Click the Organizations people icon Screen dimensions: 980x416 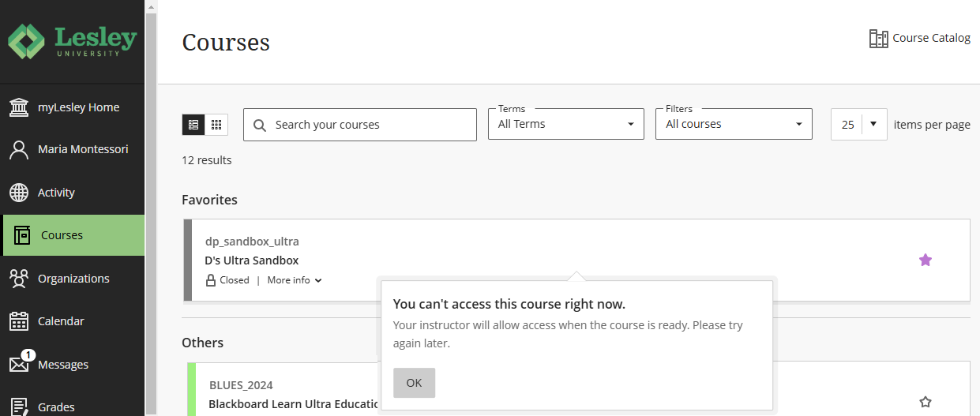[19, 279]
